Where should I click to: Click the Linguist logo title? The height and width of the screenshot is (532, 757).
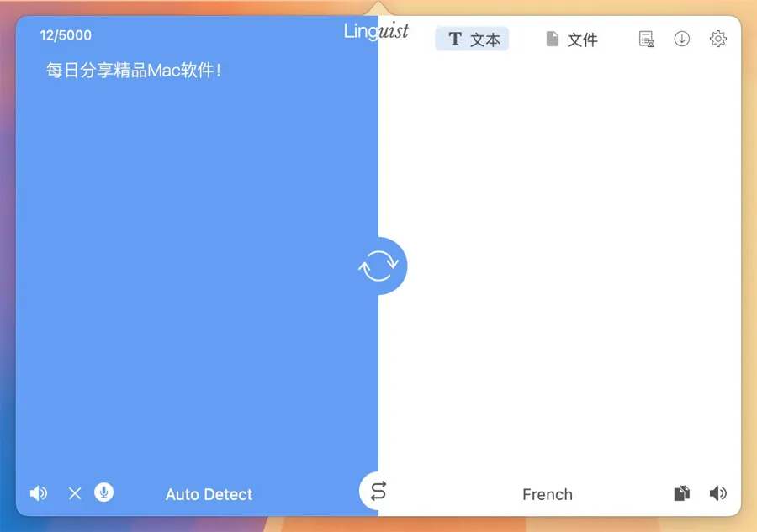[376, 31]
